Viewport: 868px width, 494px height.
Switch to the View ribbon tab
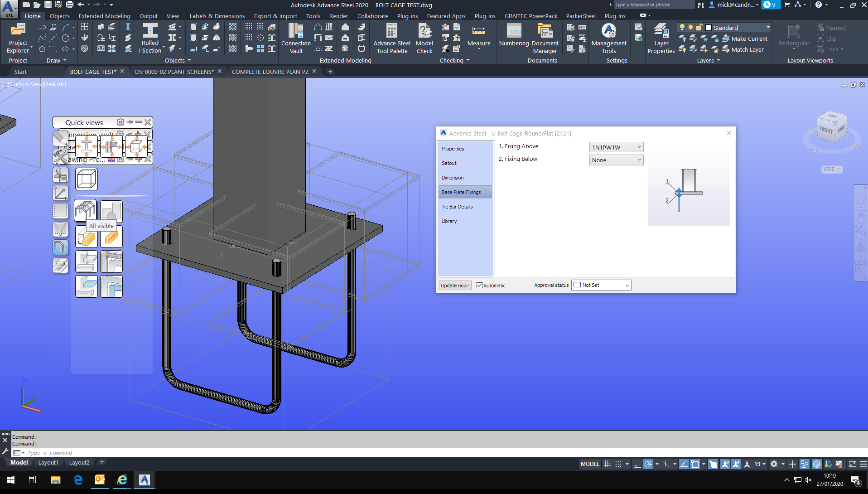173,16
